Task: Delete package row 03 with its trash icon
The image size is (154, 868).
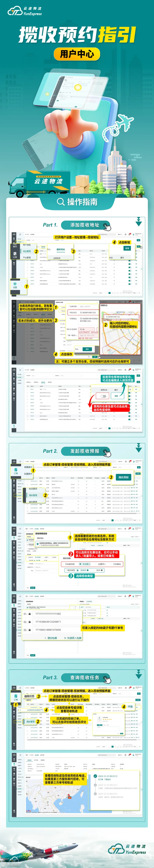Action: (x=30, y=630)
